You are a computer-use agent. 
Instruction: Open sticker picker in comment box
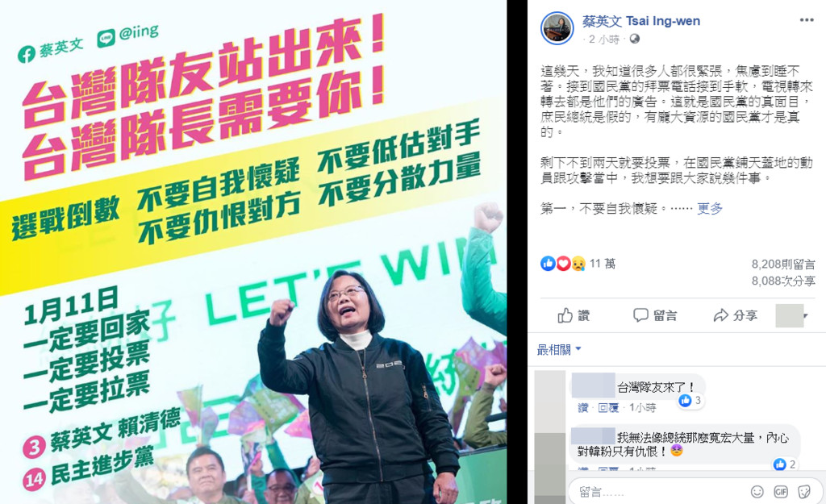[x=804, y=492]
